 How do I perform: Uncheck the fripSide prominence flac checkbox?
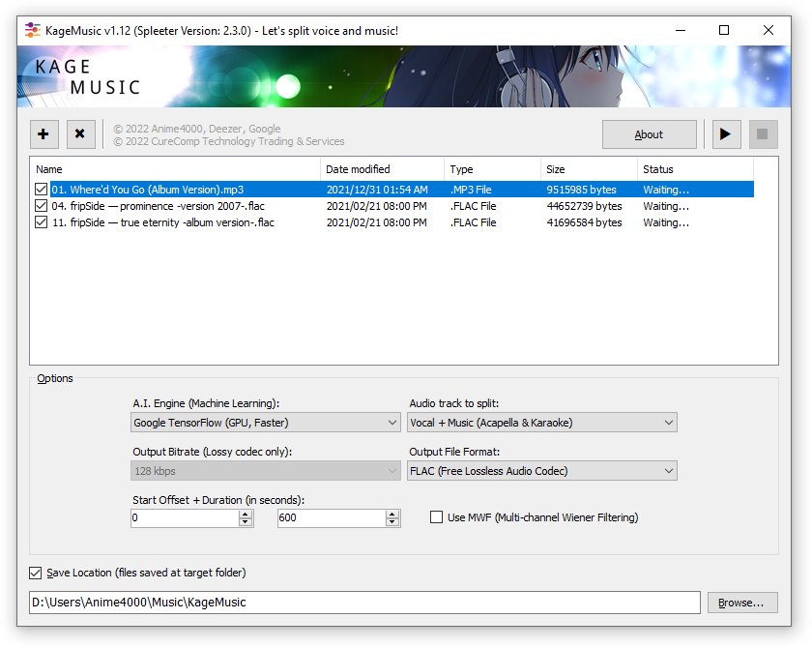pyautogui.click(x=41, y=206)
